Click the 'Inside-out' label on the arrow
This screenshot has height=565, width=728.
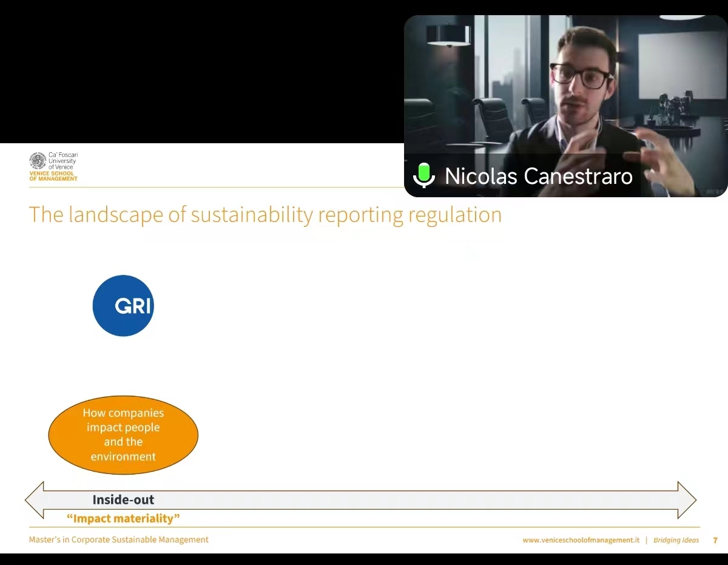coord(123,500)
